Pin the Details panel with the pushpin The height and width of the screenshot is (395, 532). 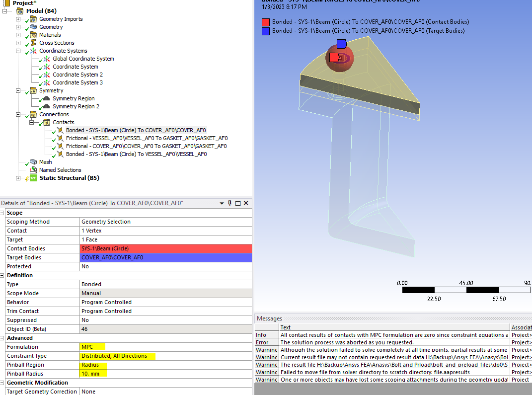pos(229,203)
